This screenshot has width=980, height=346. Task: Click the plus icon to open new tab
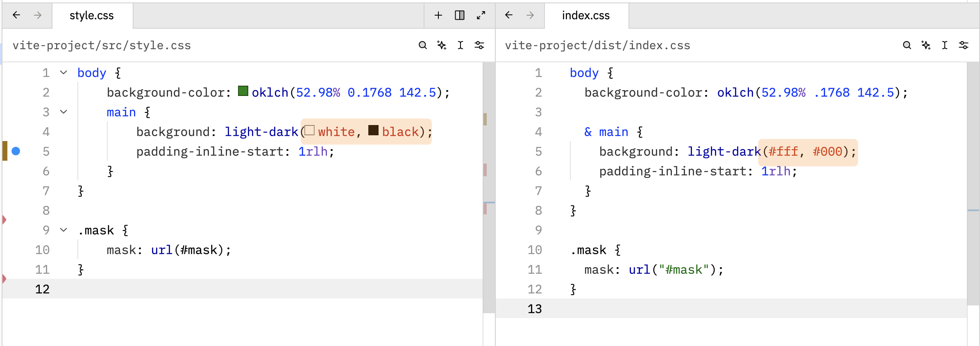(x=438, y=16)
